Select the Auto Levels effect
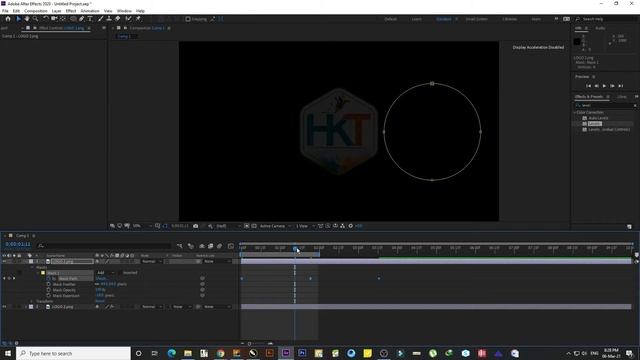Screen dimensions: 640x360 (598, 118)
